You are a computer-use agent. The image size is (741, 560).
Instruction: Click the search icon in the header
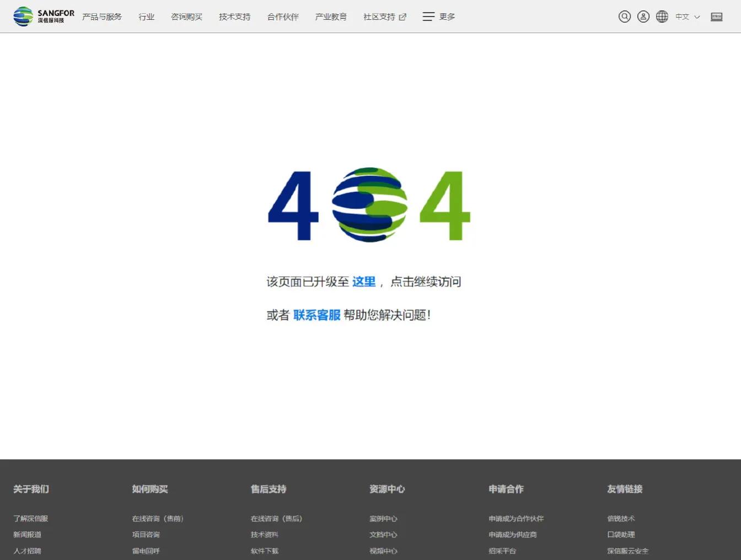tap(624, 17)
